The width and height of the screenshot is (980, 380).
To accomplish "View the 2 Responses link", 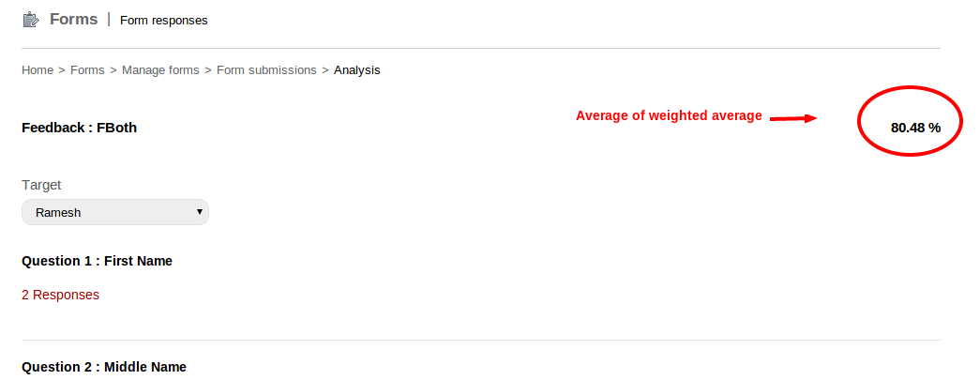I will [x=60, y=295].
